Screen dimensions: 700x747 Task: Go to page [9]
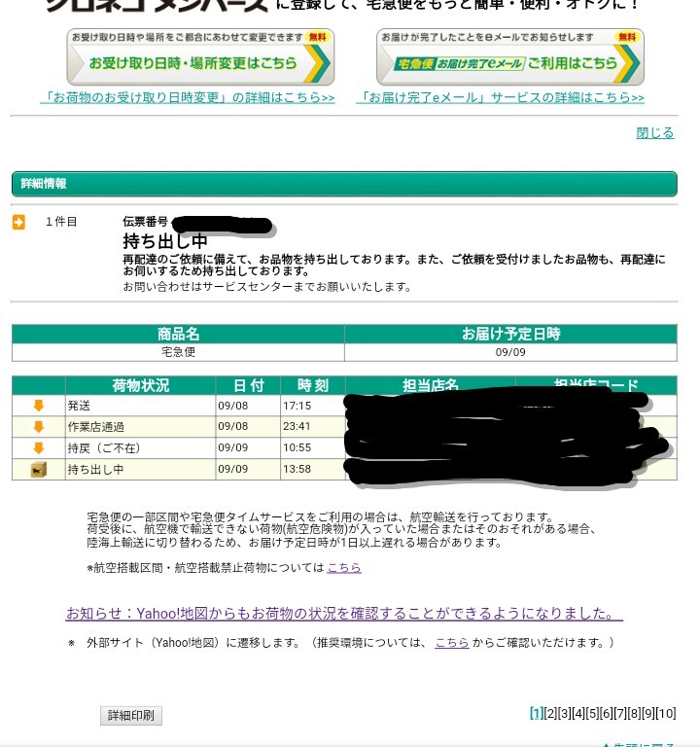(x=648, y=713)
